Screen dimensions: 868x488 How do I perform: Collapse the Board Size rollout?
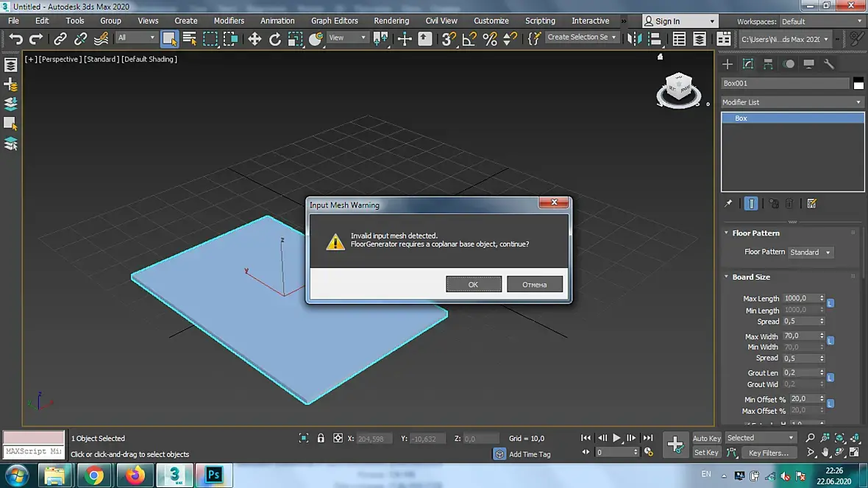[x=751, y=277]
